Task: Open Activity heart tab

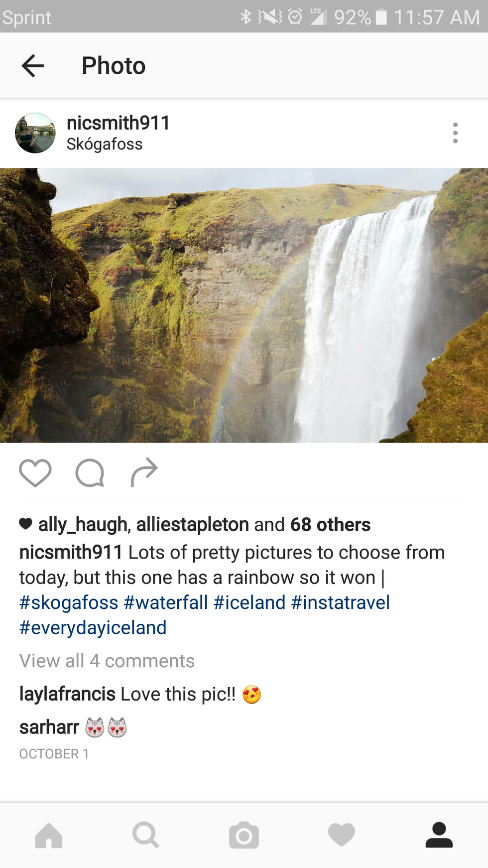Action: (x=342, y=835)
